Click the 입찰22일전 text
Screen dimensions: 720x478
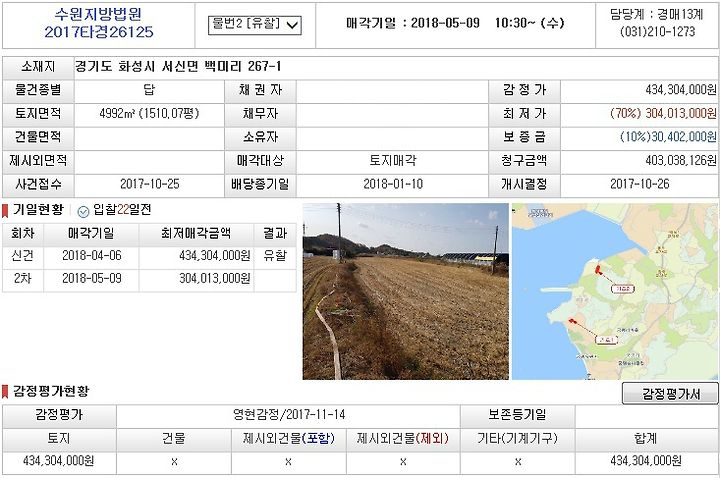(x=122, y=210)
